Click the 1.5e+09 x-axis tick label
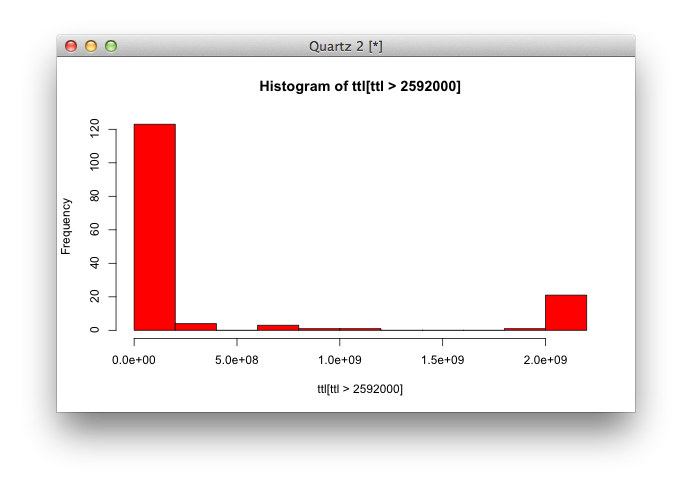The width and height of the screenshot is (692, 491). tap(442, 360)
